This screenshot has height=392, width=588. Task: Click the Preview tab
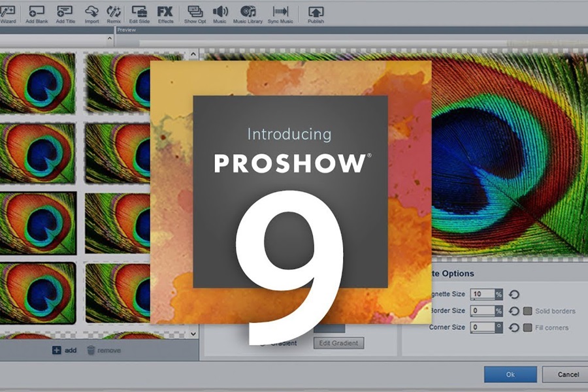(x=126, y=29)
